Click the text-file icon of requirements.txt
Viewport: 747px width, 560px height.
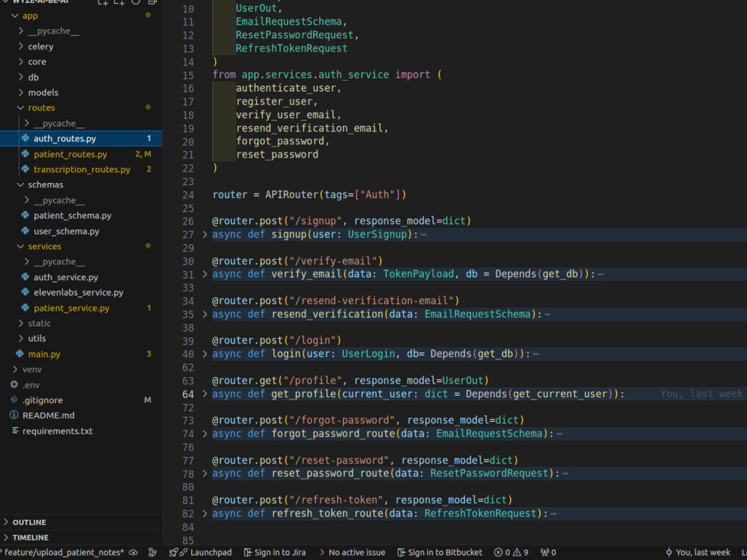click(15, 431)
